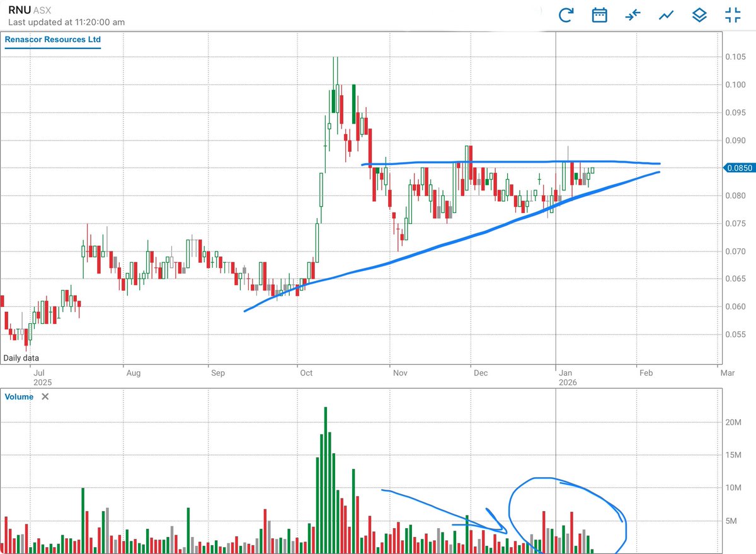Click the 5M volume axis value
This screenshot has width=756, height=554.
(x=731, y=521)
